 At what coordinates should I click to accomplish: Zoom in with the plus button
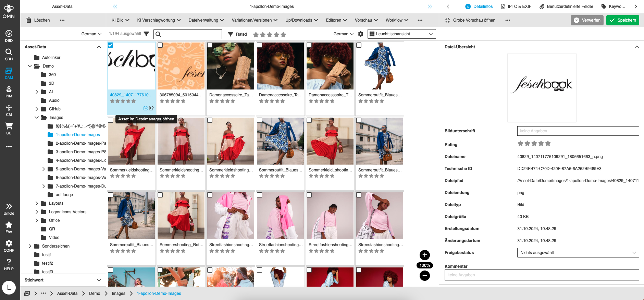pyautogui.click(x=424, y=255)
